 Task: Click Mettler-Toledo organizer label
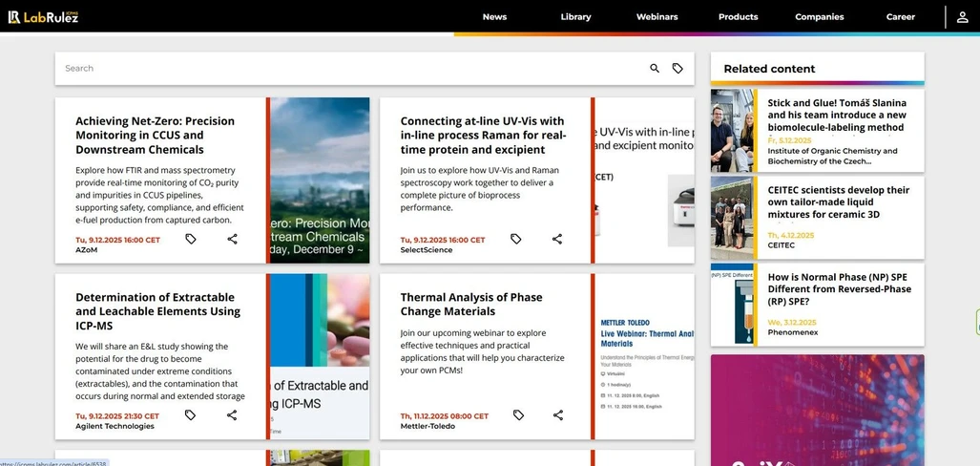click(x=427, y=427)
